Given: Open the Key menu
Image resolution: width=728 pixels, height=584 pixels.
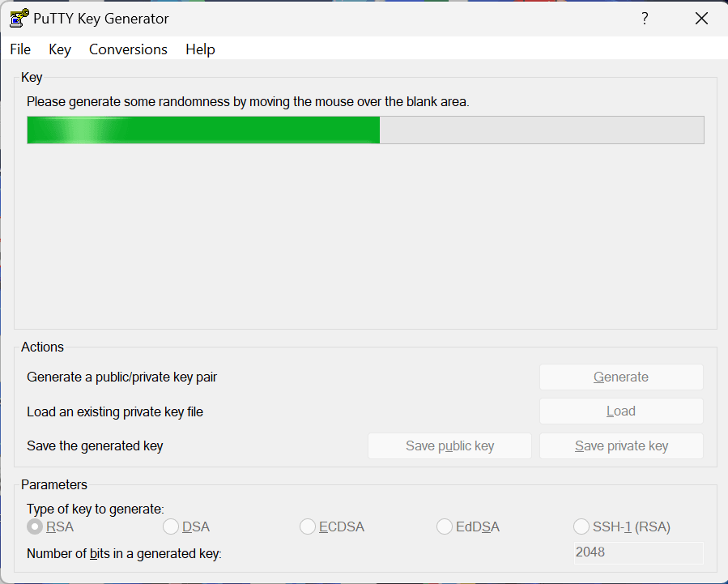Looking at the screenshot, I should pos(60,49).
